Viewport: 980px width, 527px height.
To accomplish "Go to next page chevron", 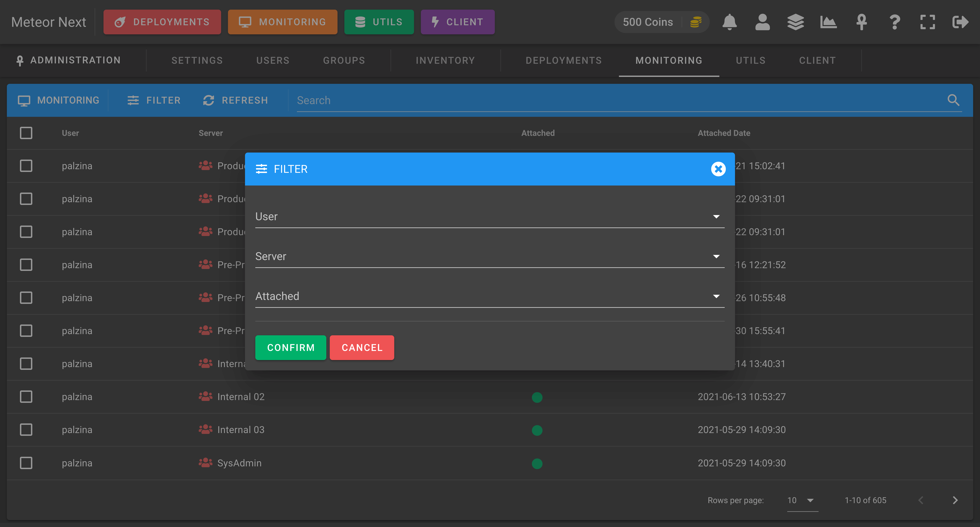I will click(955, 500).
